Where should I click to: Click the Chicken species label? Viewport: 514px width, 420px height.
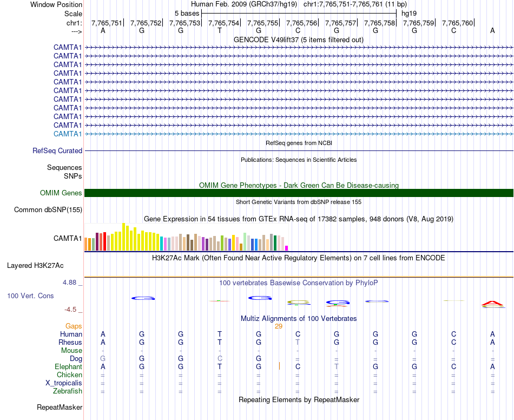[69, 375]
